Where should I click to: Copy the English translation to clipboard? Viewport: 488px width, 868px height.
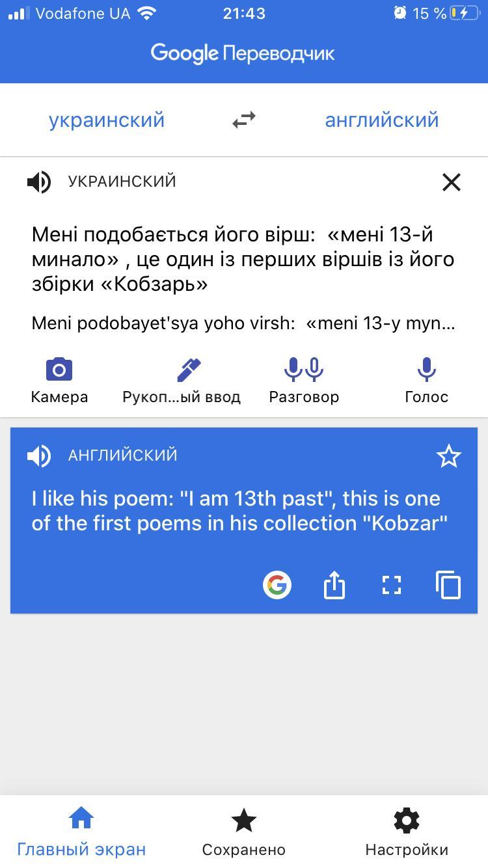pyautogui.click(x=448, y=584)
